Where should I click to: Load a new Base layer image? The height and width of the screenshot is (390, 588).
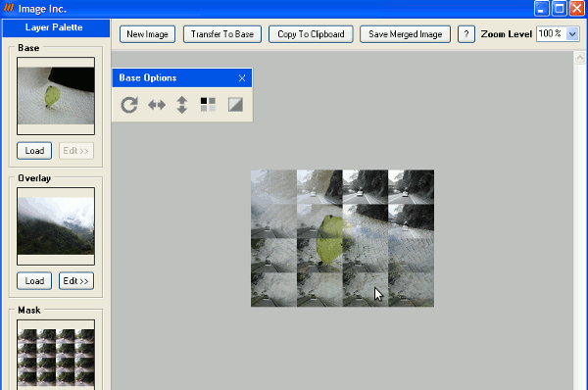(x=34, y=151)
